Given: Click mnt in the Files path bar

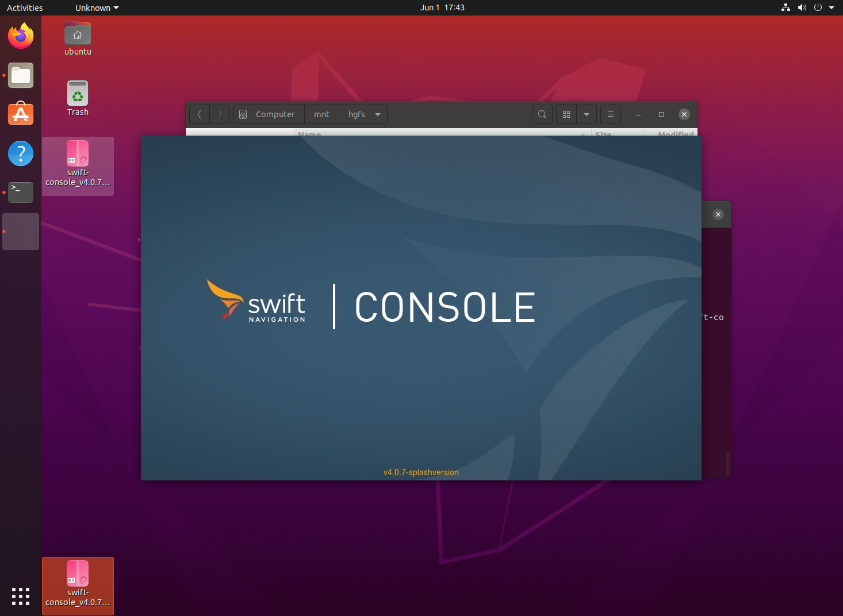Looking at the screenshot, I should [321, 114].
